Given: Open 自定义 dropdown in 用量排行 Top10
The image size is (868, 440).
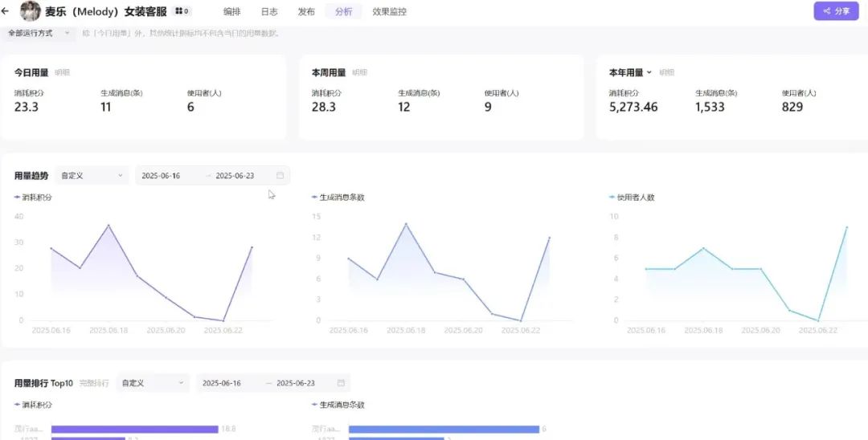Looking at the screenshot, I should pos(153,383).
